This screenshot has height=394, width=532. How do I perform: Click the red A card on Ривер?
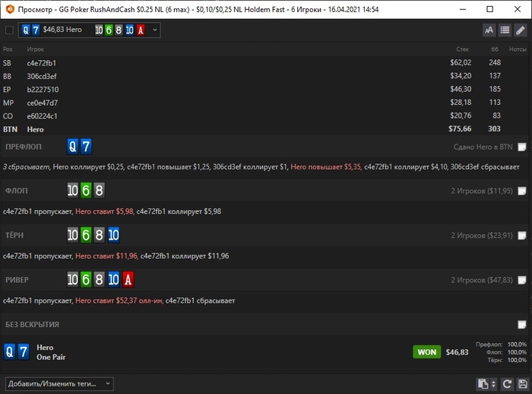click(x=128, y=280)
